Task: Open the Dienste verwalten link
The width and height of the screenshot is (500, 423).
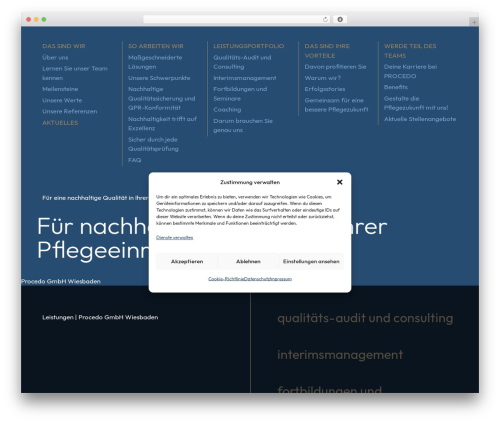Action: [175, 237]
